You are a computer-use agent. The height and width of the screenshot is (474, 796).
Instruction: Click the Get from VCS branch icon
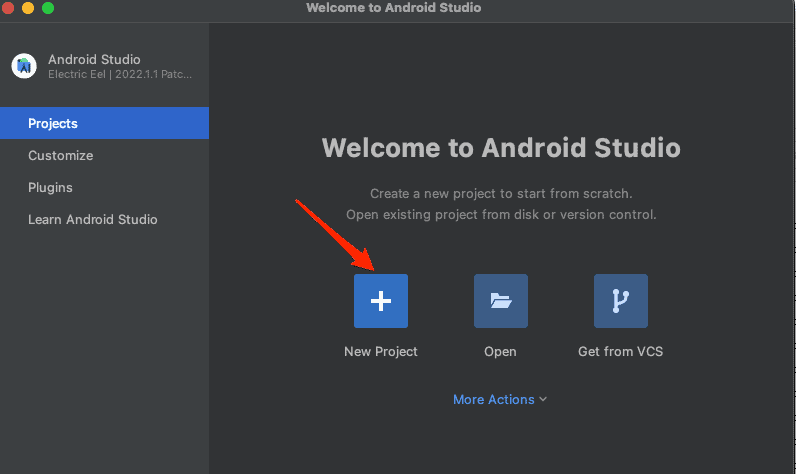coord(620,301)
